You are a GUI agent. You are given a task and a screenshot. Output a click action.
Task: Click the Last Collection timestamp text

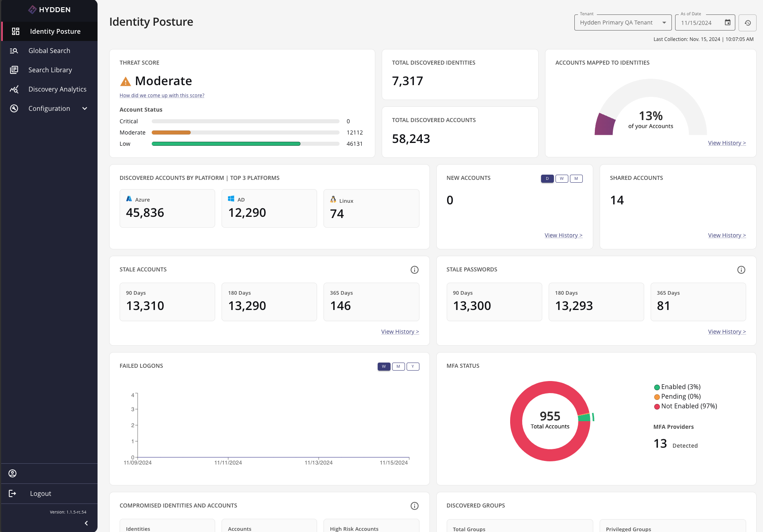pos(704,39)
